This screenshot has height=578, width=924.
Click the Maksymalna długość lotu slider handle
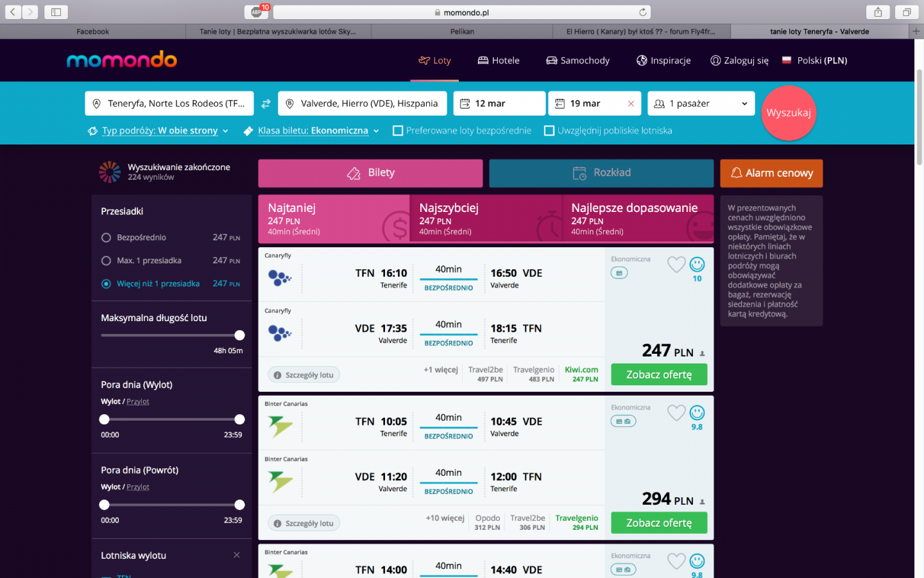(x=239, y=335)
